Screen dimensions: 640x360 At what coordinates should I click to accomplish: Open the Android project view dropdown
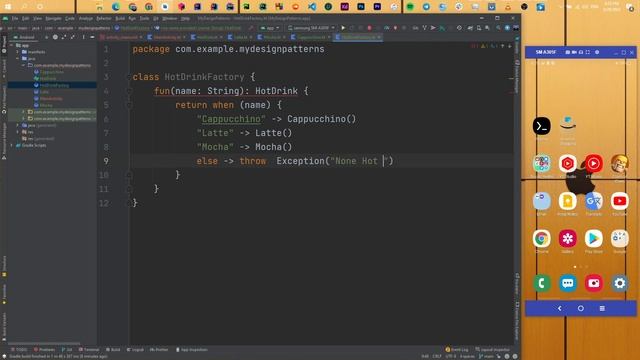[x=25, y=37]
